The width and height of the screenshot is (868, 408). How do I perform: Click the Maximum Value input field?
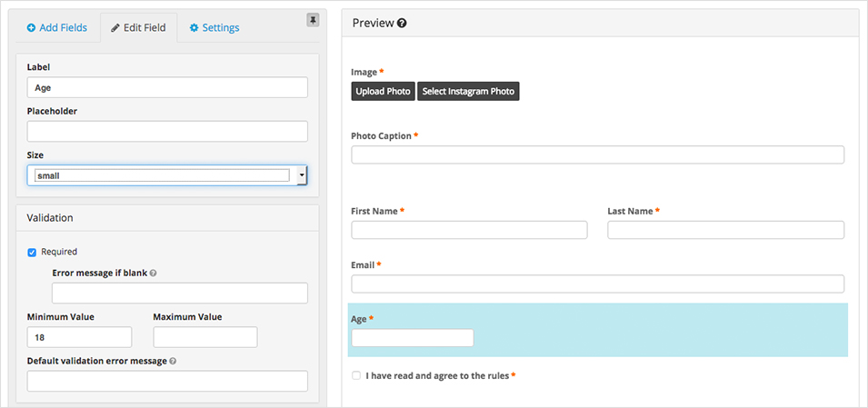pyautogui.click(x=205, y=337)
